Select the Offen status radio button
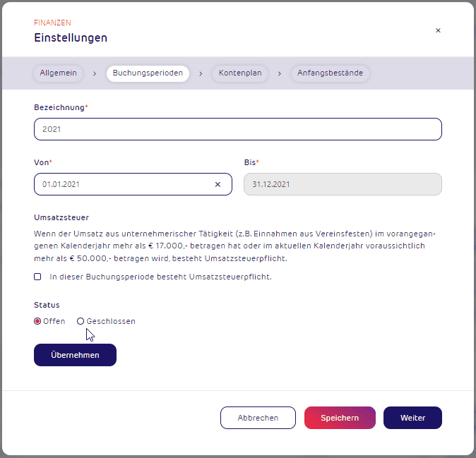The image size is (476, 458). (x=37, y=321)
